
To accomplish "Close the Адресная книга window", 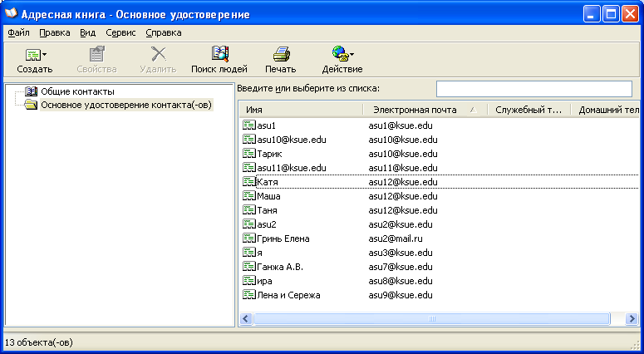I will pos(631,15).
